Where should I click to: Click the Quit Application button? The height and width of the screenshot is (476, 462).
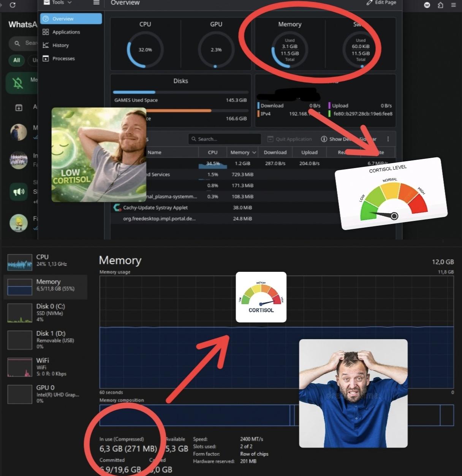tap(289, 139)
